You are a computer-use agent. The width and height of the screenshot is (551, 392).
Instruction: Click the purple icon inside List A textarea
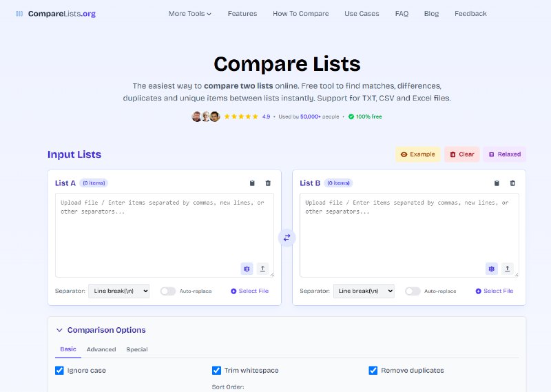[247, 269]
